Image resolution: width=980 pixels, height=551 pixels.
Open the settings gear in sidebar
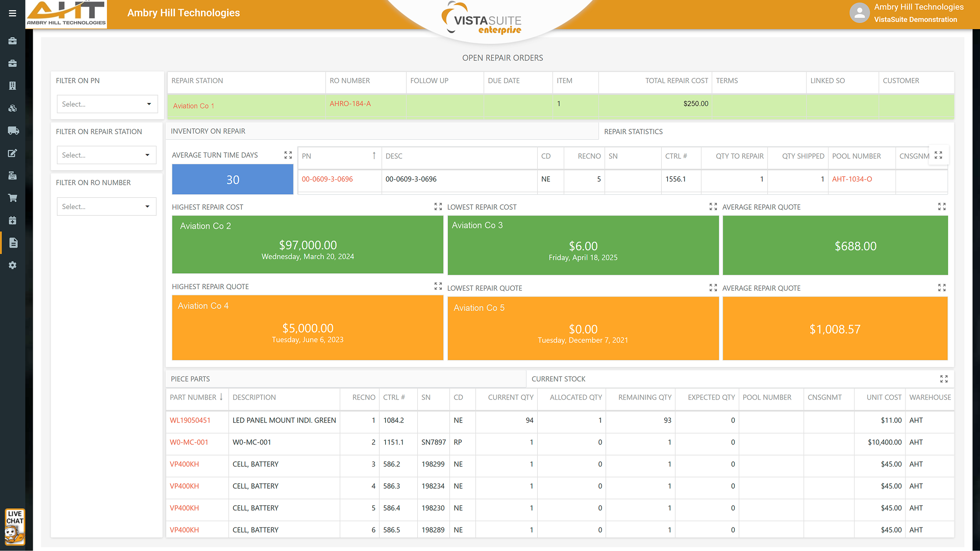[13, 265]
